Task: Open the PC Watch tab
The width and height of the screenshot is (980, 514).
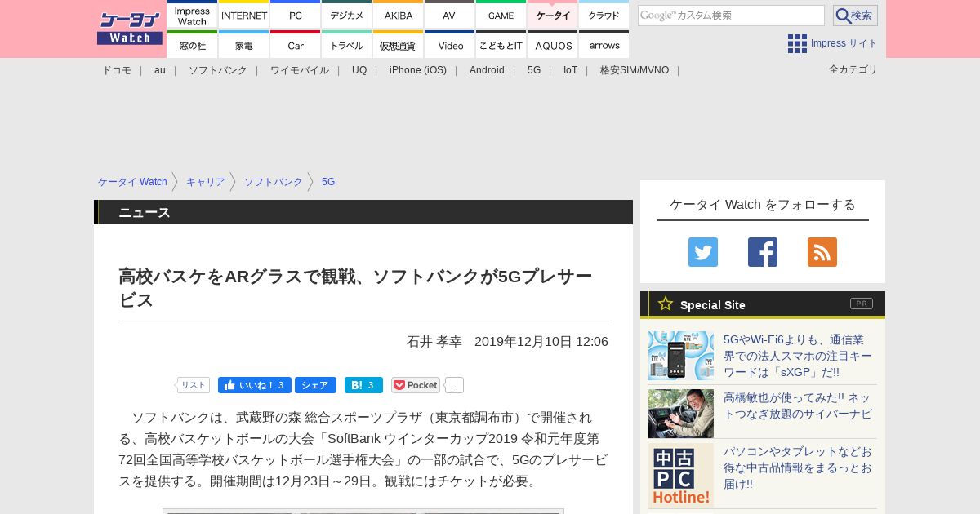Action: (296, 16)
